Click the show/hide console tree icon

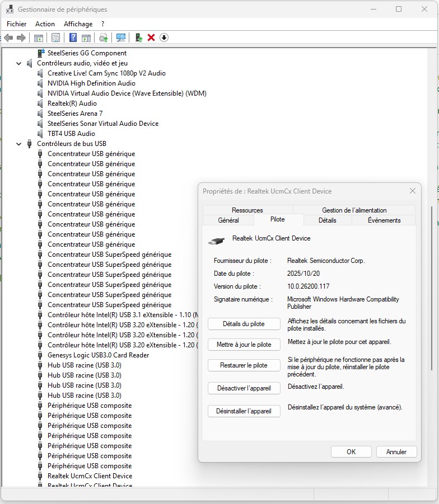pos(39,37)
